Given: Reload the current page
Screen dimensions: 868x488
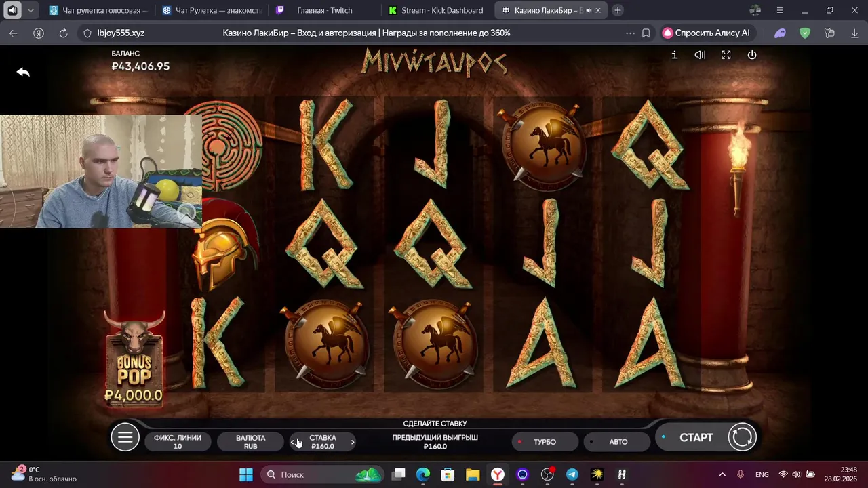Looking at the screenshot, I should coord(63,33).
